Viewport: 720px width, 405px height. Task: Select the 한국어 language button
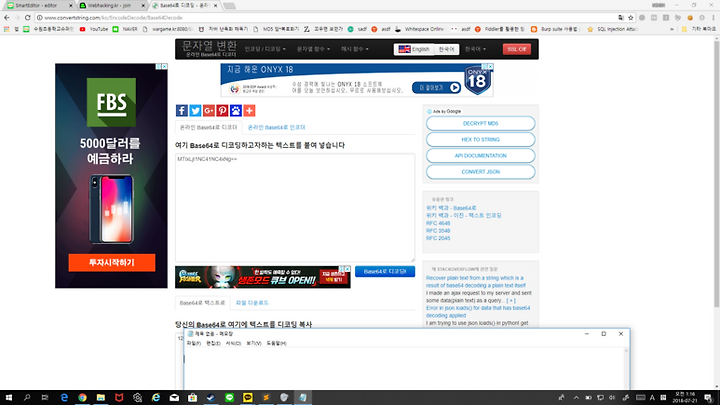click(446, 49)
